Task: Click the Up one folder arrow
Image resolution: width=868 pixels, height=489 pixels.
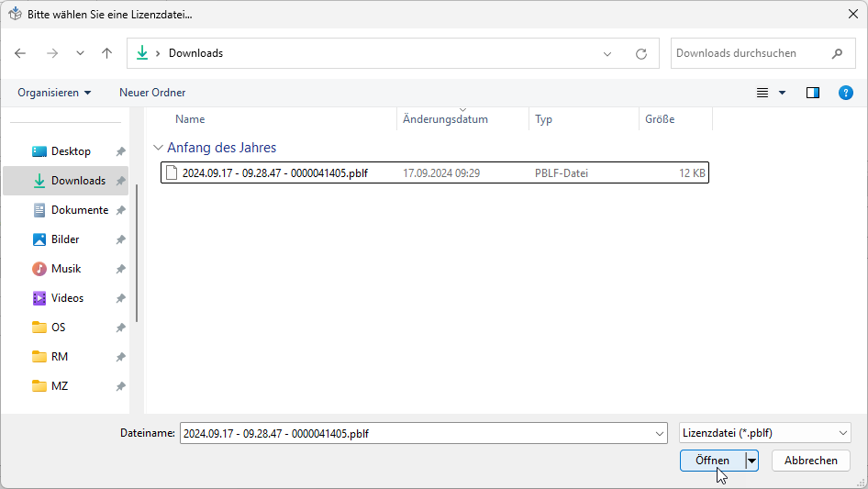Action: pyautogui.click(x=106, y=53)
